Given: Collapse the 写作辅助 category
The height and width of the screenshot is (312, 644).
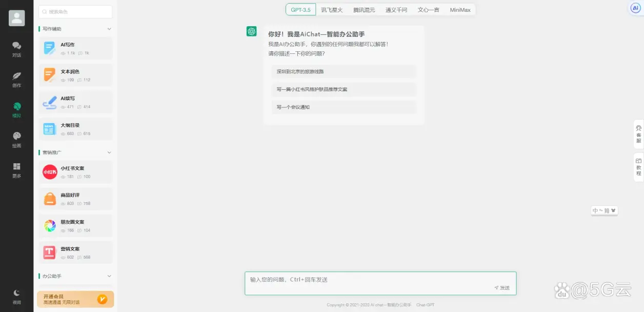Looking at the screenshot, I should [x=109, y=29].
